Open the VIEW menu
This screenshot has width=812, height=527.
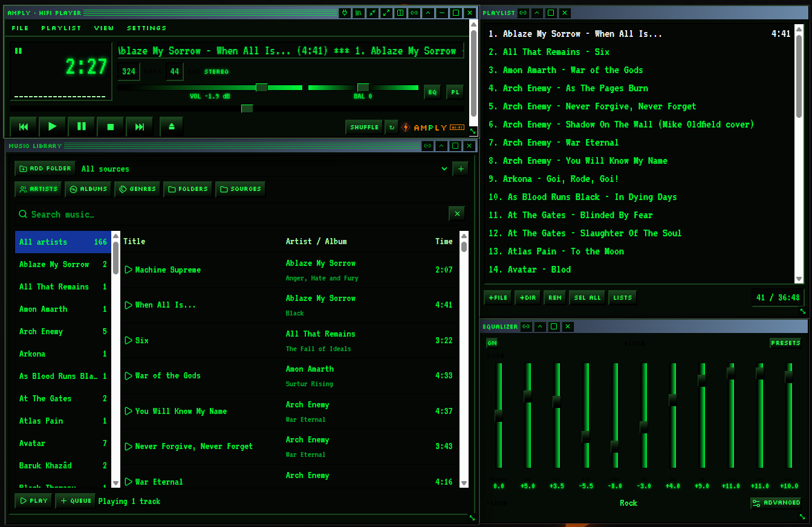click(104, 28)
